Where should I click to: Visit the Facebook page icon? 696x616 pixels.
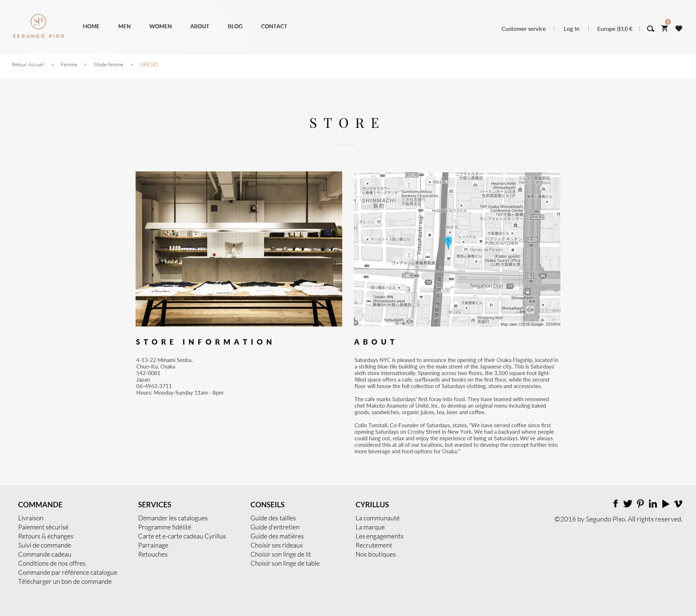coord(616,503)
